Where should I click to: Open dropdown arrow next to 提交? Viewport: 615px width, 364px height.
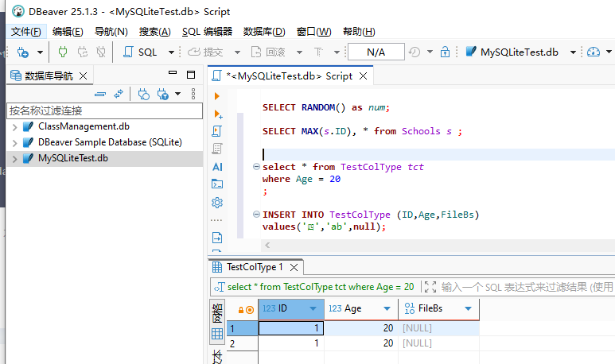[x=237, y=52]
